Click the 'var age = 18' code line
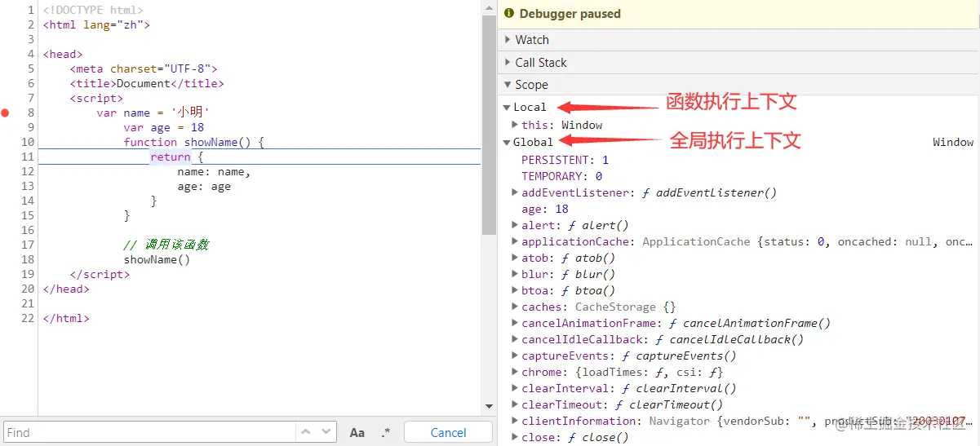This screenshot has height=446, width=980. (164, 127)
